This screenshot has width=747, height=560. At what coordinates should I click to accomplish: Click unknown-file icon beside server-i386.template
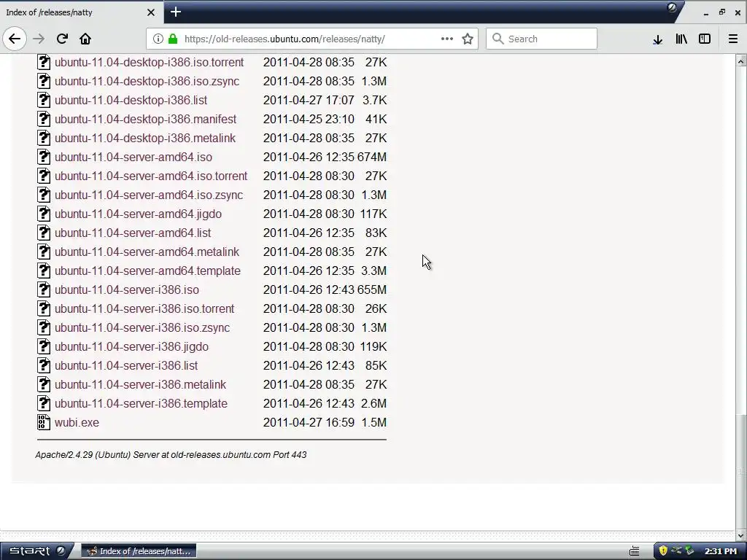(43, 403)
